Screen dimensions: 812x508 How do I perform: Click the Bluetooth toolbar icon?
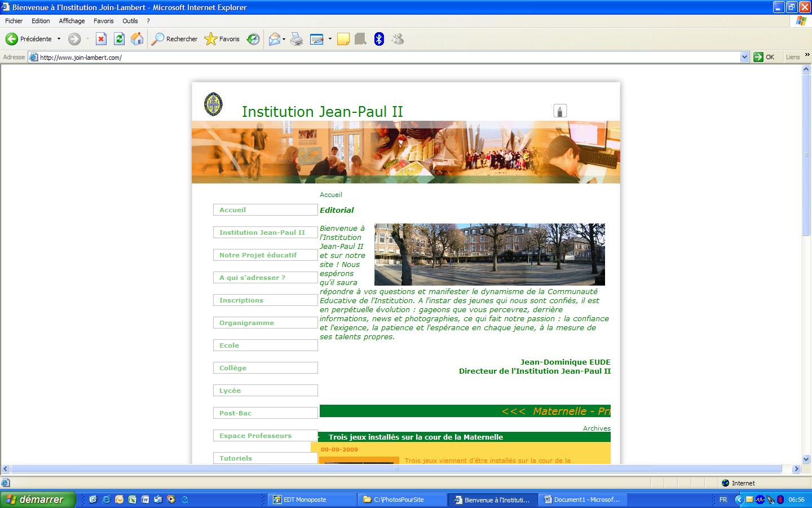(379, 39)
